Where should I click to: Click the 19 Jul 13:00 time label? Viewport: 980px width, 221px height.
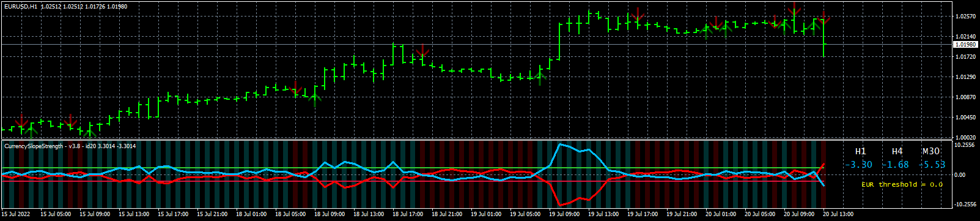[603, 214]
